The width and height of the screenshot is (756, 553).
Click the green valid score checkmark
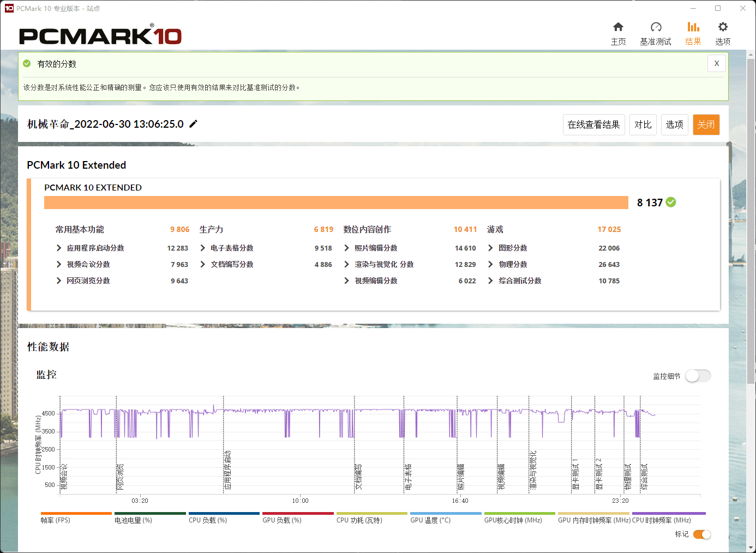pyautogui.click(x=671, y=203)
